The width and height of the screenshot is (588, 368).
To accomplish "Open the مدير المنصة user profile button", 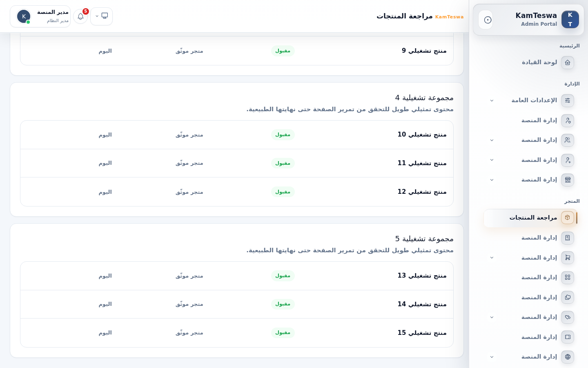I will 40,16.
